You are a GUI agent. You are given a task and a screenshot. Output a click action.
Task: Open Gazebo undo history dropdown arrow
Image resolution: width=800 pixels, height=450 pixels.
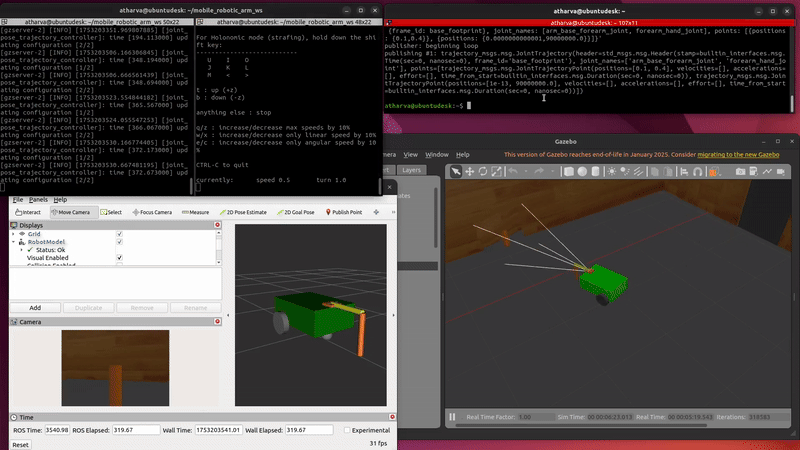click(526, 171)
